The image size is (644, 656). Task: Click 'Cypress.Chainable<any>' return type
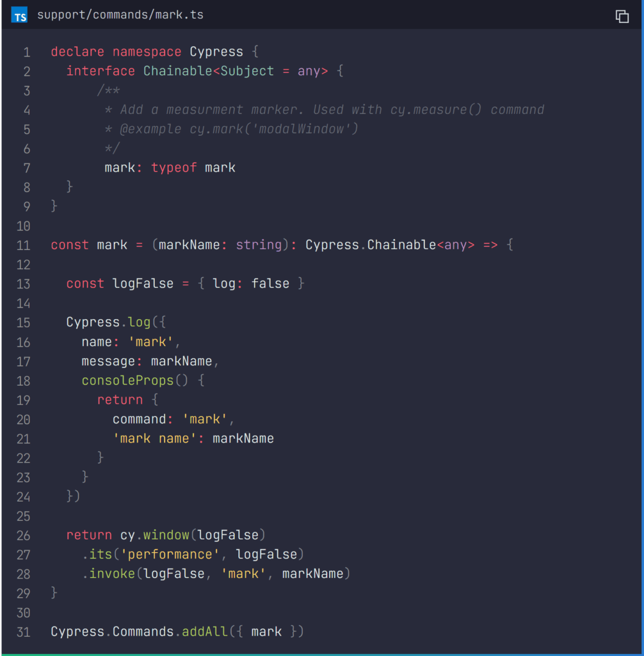(390, 245)
